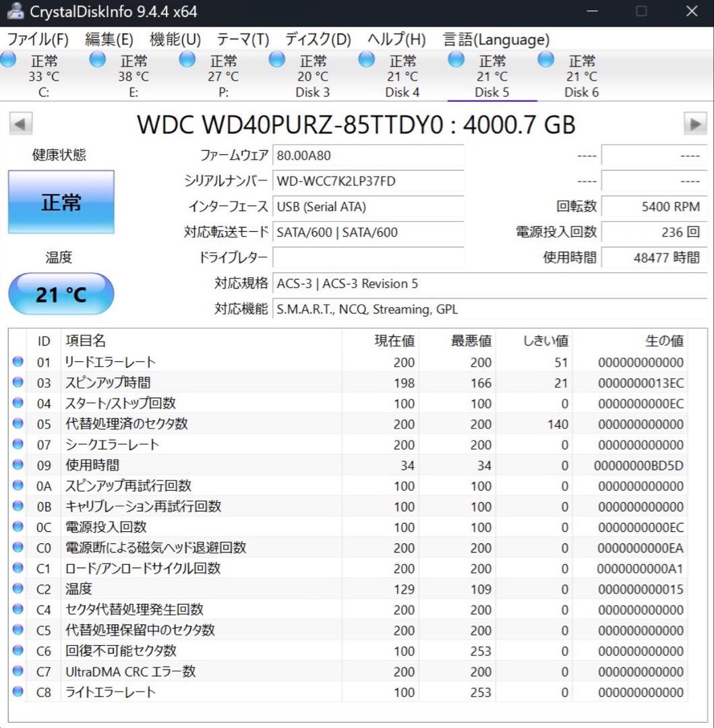Click status icon of スピンアップ再試行回数 row
Viewport: 714px width, 728px height.
[x=18, y=485]
